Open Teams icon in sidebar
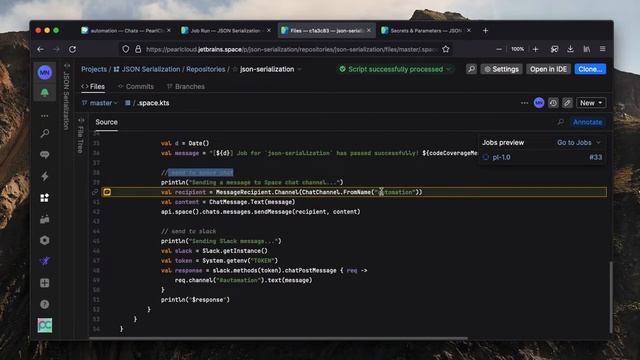 [x=44, y=219]
